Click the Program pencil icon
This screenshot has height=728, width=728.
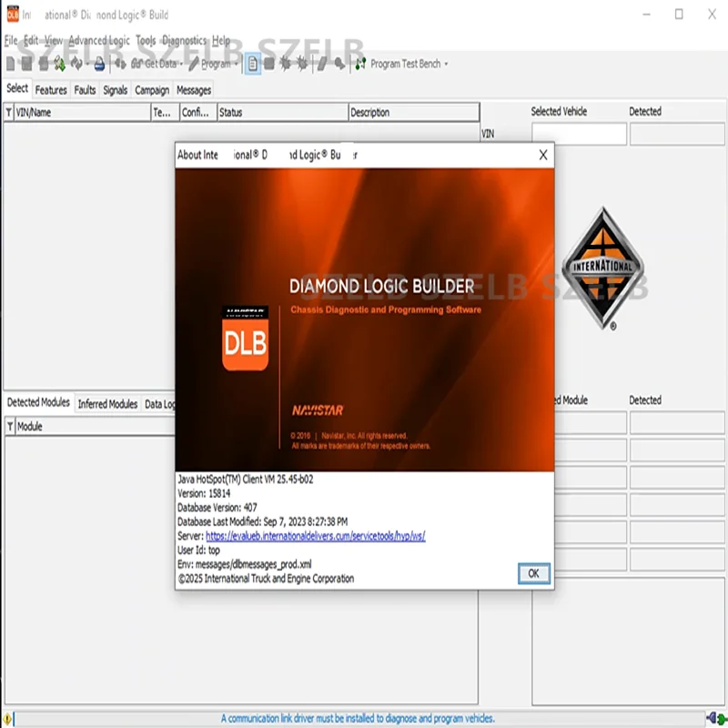[x=194, y=64]
